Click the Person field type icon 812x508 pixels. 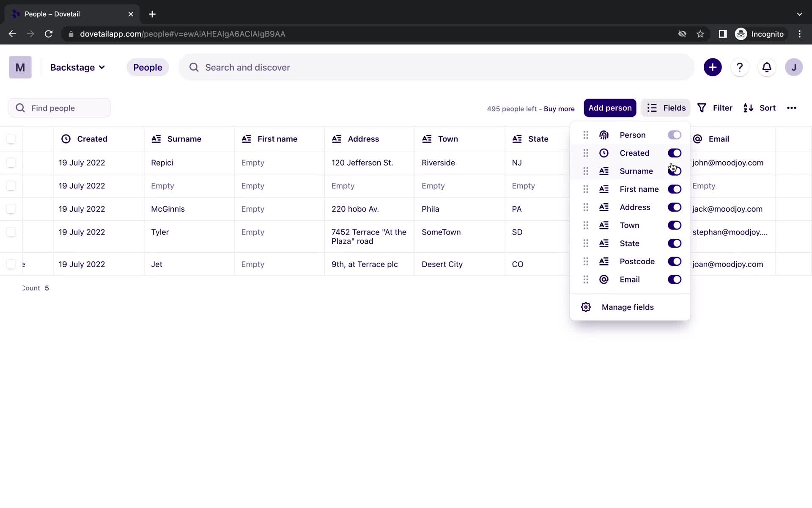tap(604, 135)
